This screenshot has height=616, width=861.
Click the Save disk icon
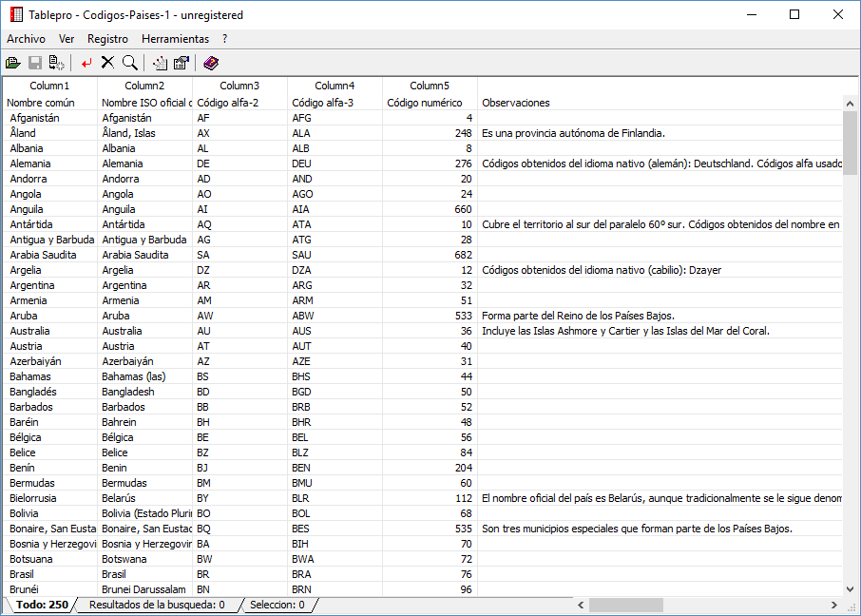point(35,62)
